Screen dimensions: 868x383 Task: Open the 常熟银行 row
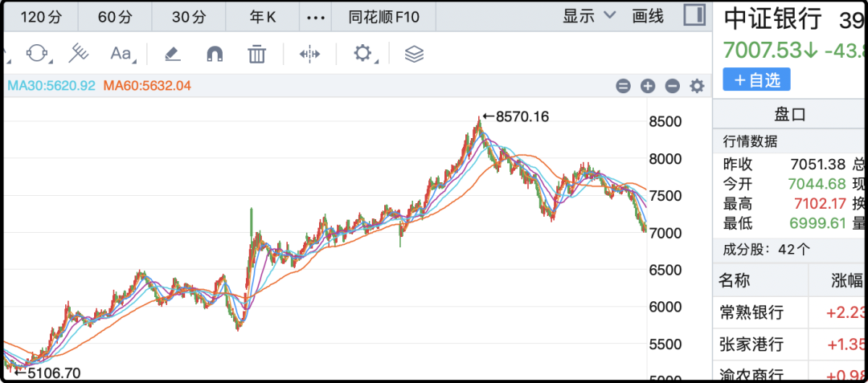point(789,312)
